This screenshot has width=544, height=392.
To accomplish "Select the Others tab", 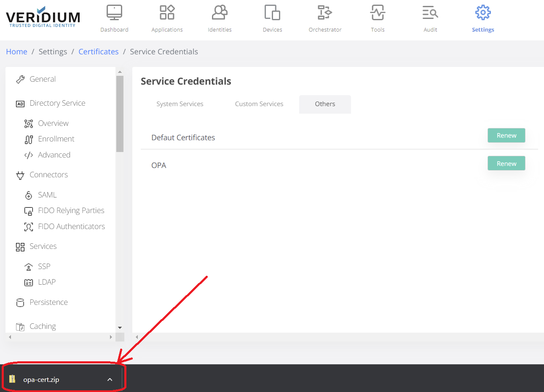I will click(325, 104).
